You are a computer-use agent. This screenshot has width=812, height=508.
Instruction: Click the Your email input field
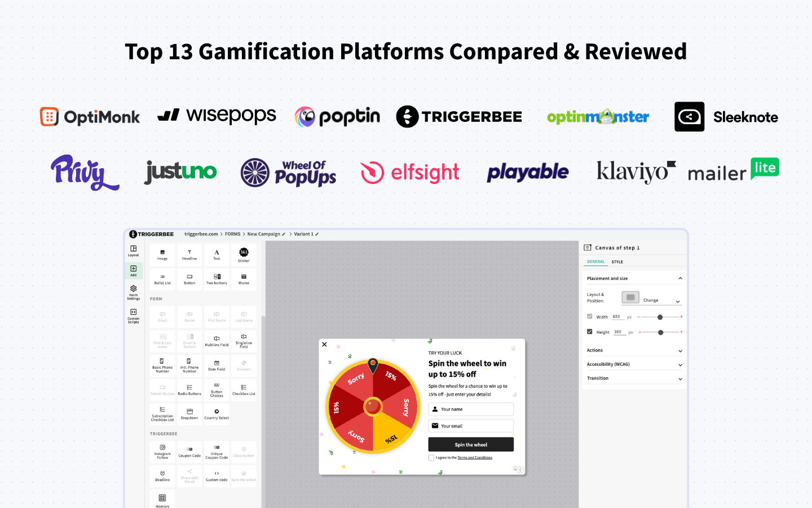pos(471,426)
